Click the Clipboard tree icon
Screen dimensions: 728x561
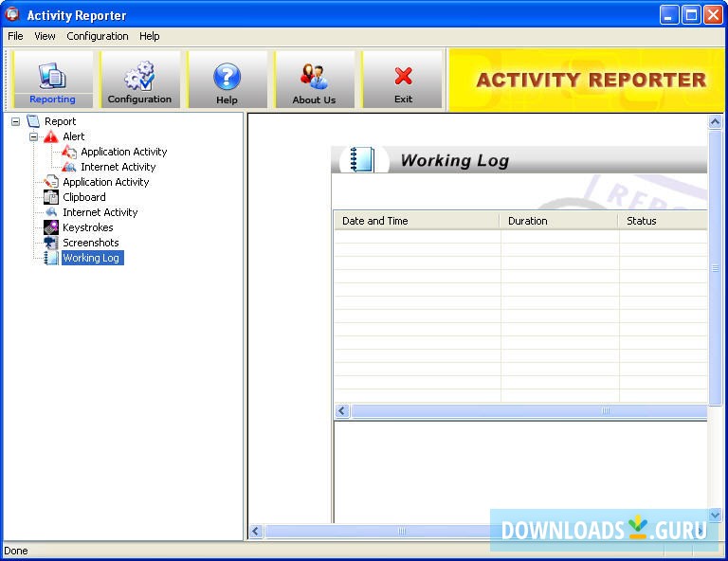pos(51,197)
